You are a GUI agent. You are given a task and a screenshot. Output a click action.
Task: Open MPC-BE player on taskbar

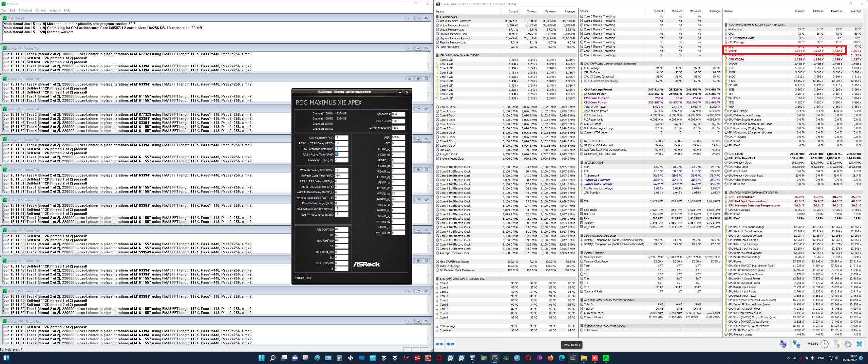(573, 358)
